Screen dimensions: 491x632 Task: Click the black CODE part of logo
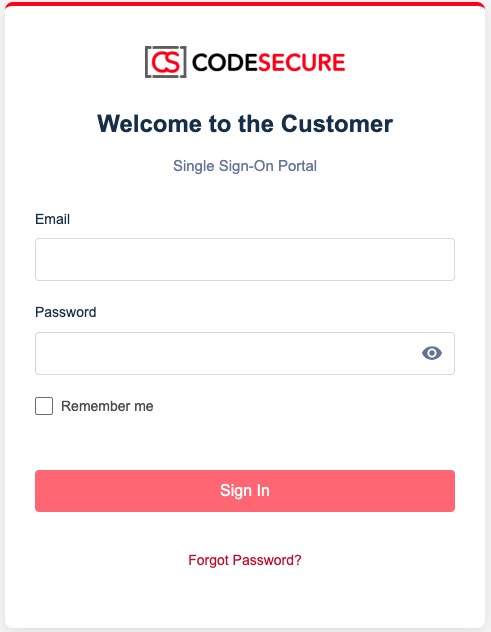tap(225, 62)
